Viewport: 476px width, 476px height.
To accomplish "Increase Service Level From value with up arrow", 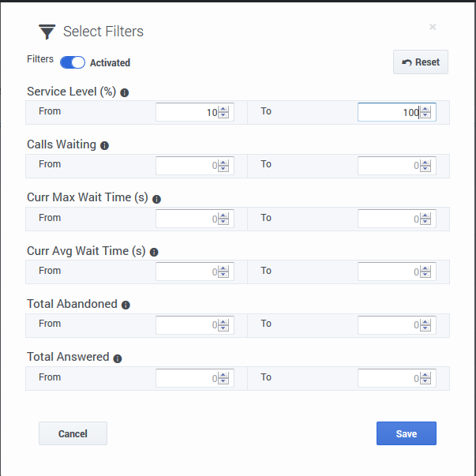I will pyautogui.click(x=223, y=109).
